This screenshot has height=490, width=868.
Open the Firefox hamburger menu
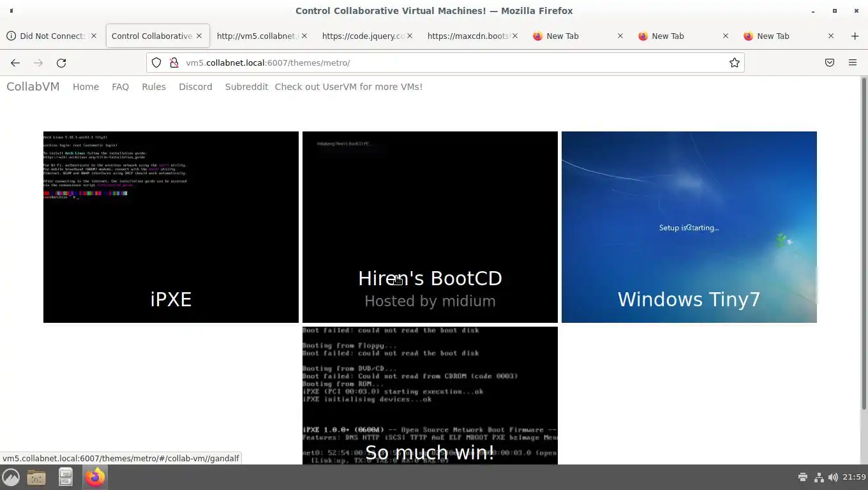pos(853,63)
